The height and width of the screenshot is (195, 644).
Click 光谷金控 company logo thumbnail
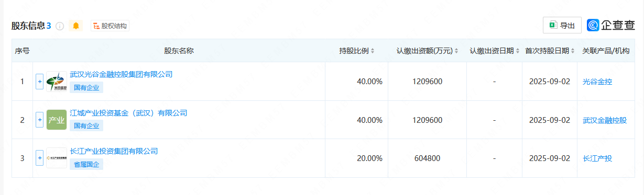pos(57,82)
